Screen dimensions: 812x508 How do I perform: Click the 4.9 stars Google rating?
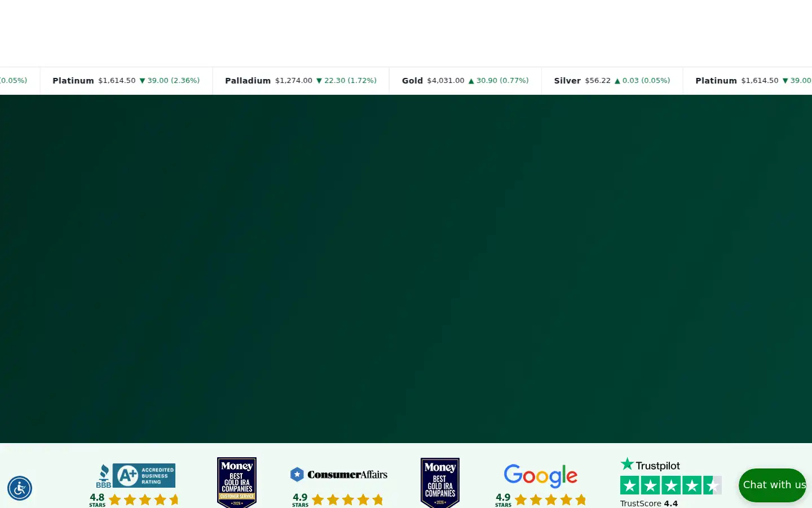[540, 500]
